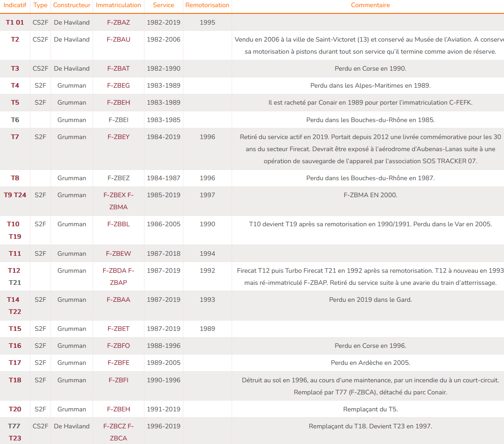Follow the T2 aircraft link

click(x=15, y=39)
